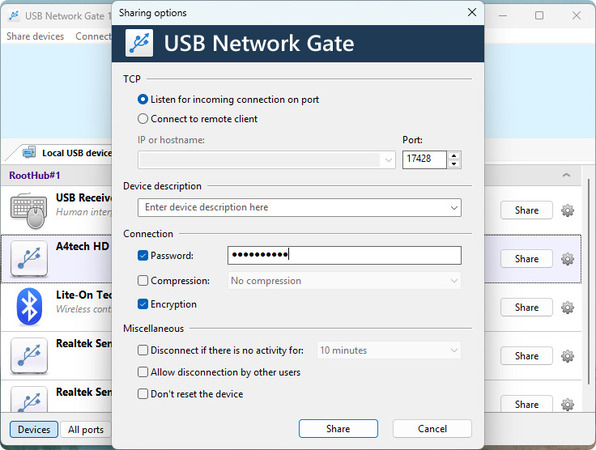Minimize the main USB Network Gate window
The image size is (596, 450).
pos(503,15)
